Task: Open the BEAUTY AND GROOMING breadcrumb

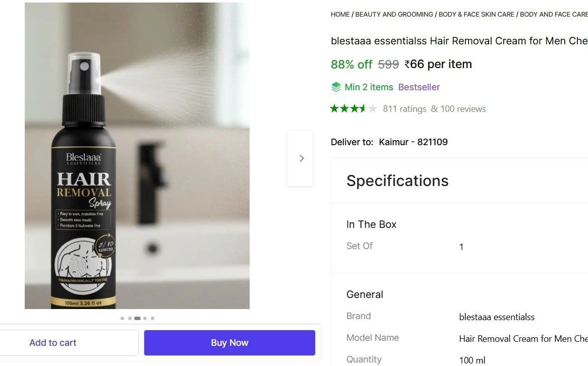Action: [394, 15]
